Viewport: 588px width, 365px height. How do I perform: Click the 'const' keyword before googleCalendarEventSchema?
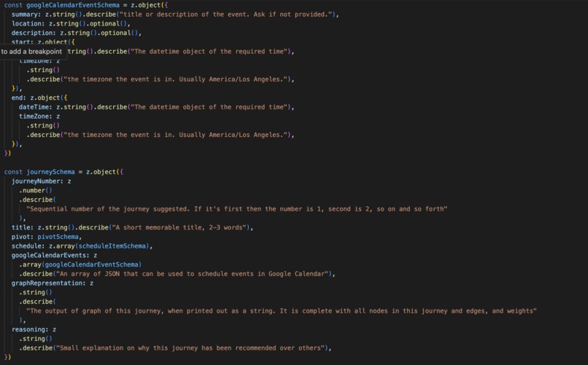[14, 5]
